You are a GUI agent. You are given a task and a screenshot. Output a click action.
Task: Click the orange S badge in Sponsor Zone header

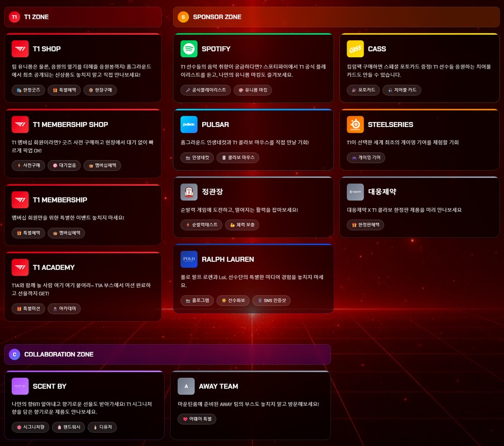click(x=183, y=17)
